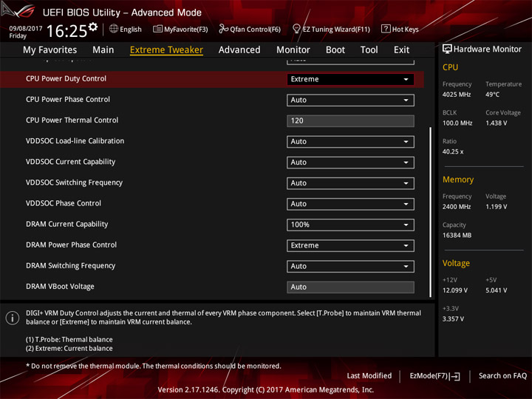The image size is (532, 399).
Task: Click CPU Power Thermal Control value field
Action: [x=350, y=120]
